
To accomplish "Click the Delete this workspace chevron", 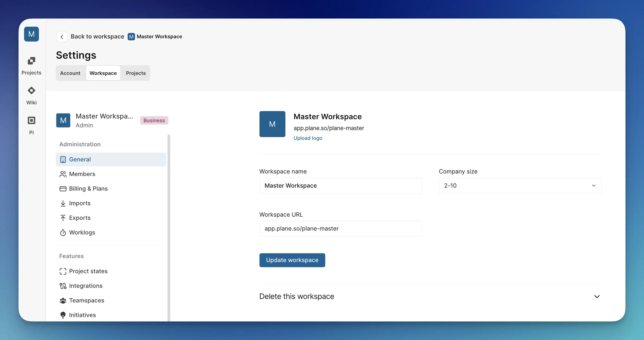I will [x=597, y=297].
